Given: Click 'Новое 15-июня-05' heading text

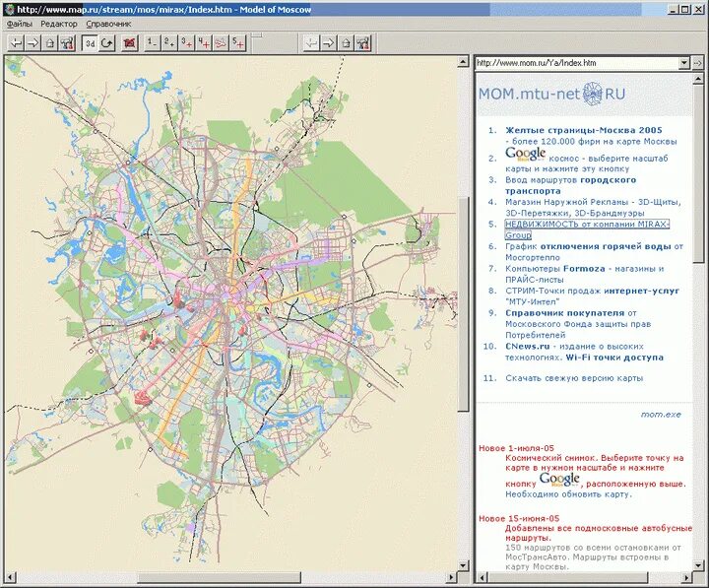Looking at the screenshot, I should (519, 518).
